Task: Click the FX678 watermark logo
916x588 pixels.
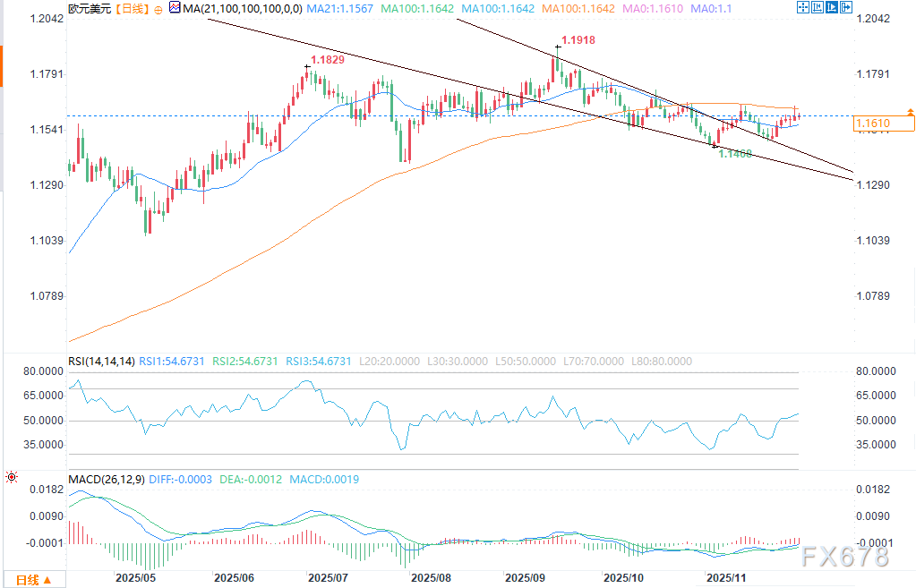Action: click(847, 557)
